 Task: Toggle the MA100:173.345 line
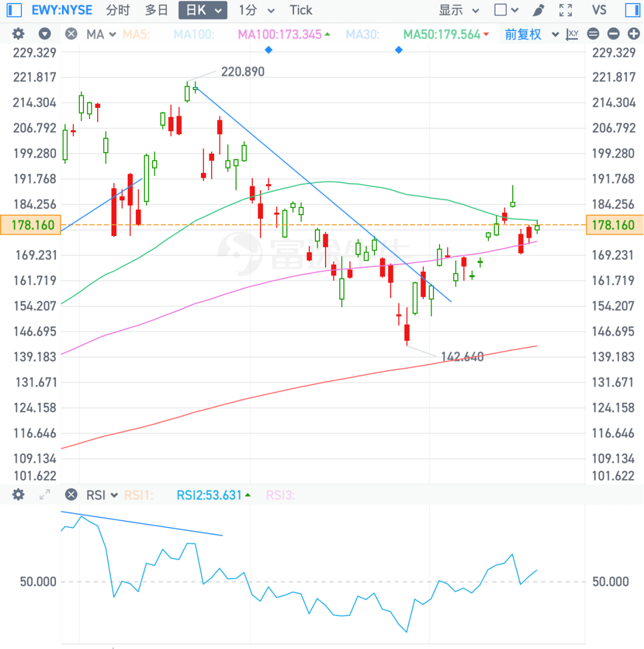(284, 34)
